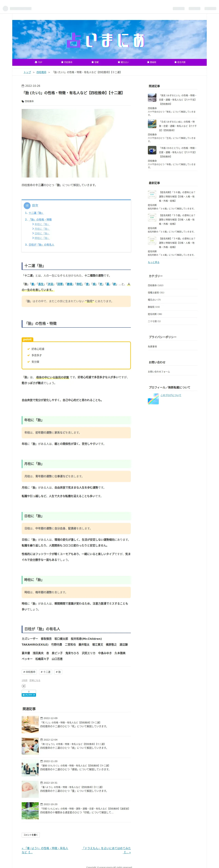
Task: Click chevron beside 年柱に「胎」 in contents
Action: [33, 224]
